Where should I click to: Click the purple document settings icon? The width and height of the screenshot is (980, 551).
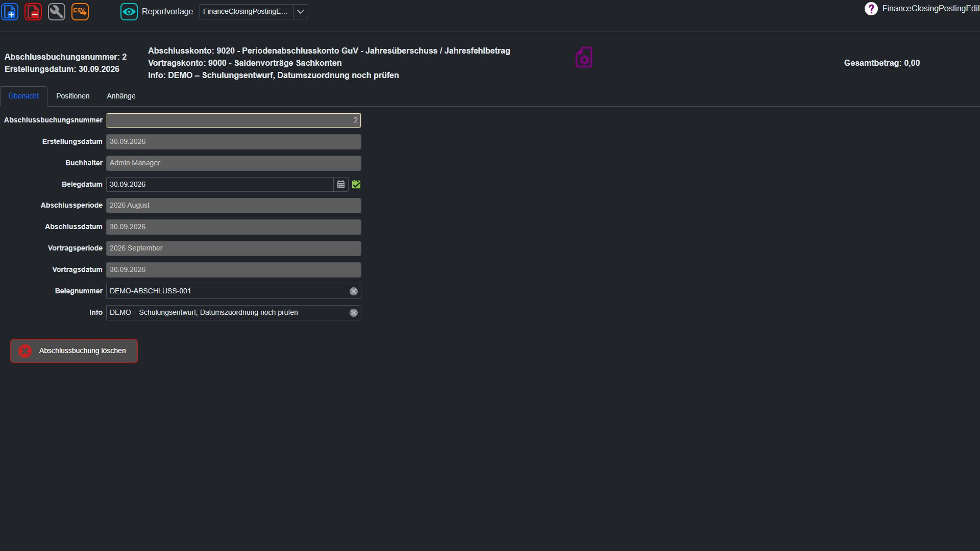click(584, 57)
